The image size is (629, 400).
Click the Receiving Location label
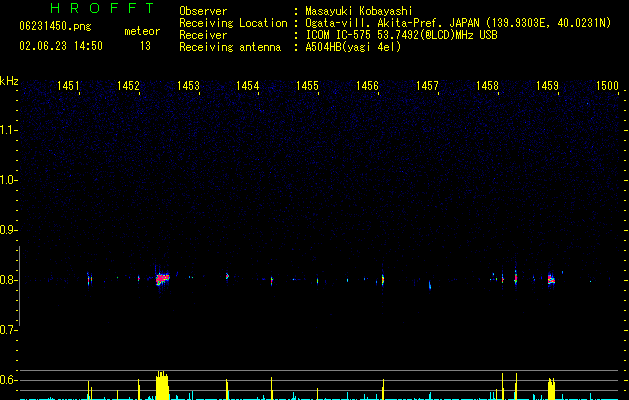tap(233, 23)
